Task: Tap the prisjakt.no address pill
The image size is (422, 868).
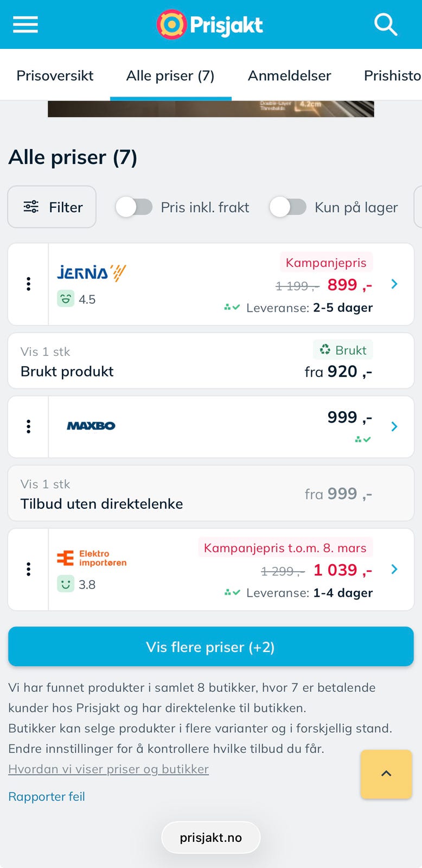Action: tap(210, 838)
